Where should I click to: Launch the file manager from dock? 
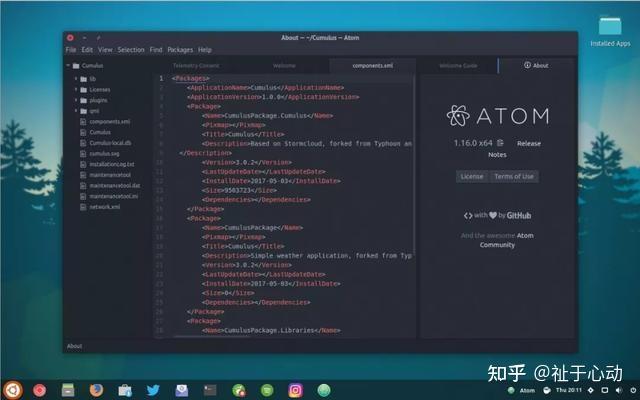coord(68,390)
